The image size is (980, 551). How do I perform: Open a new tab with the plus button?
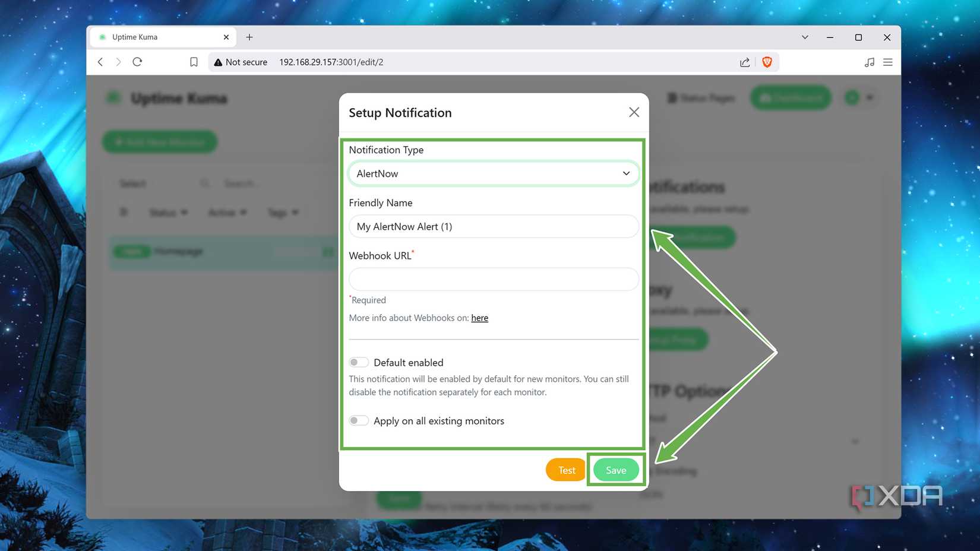pos(249,37)
